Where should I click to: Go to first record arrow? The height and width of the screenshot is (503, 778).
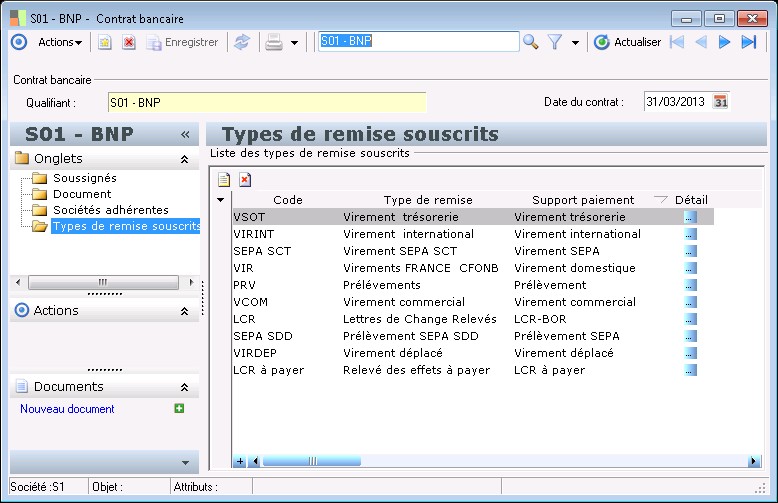[677, 42]
